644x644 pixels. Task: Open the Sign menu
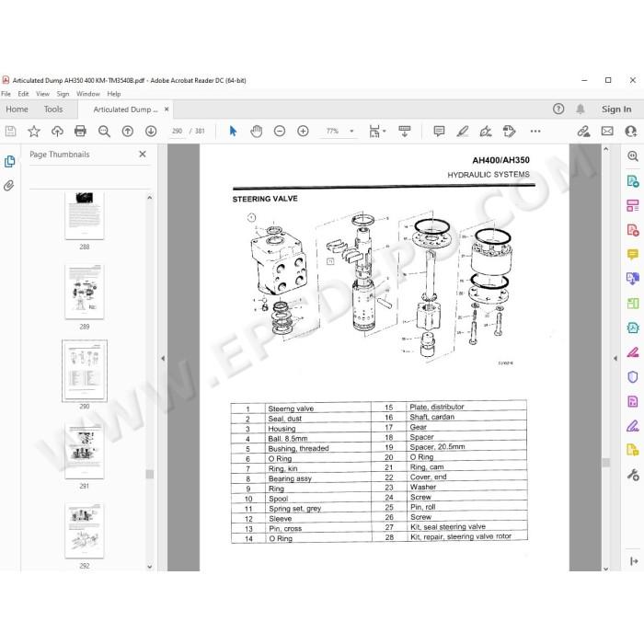63,94
